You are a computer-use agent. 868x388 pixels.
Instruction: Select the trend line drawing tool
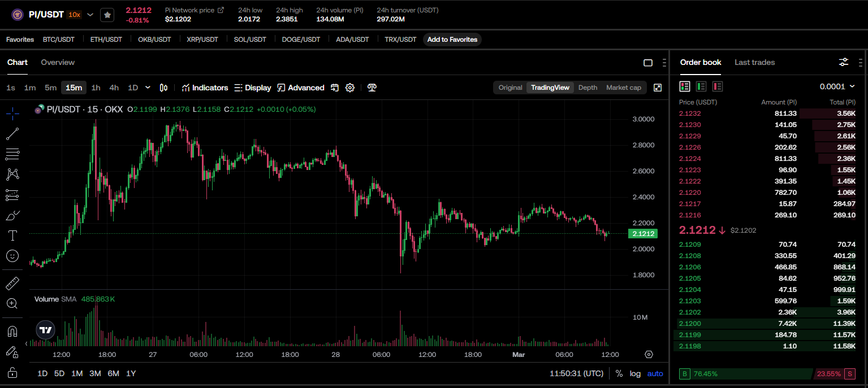[12, 134]
